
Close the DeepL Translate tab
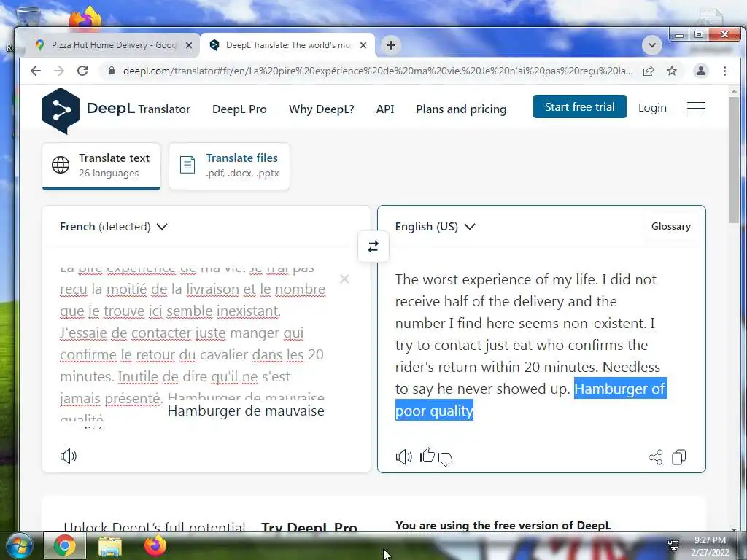click(x=363, y=45)
